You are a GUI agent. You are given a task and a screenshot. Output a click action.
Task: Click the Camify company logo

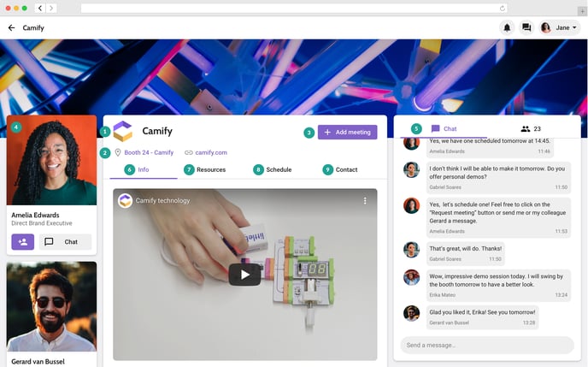tap(122, 132)
